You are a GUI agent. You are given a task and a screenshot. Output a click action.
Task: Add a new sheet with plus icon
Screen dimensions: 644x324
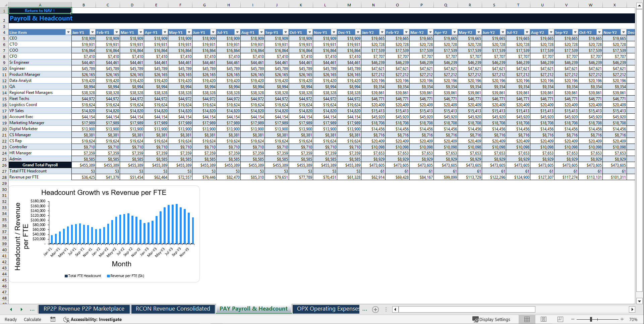coord(375,310)
